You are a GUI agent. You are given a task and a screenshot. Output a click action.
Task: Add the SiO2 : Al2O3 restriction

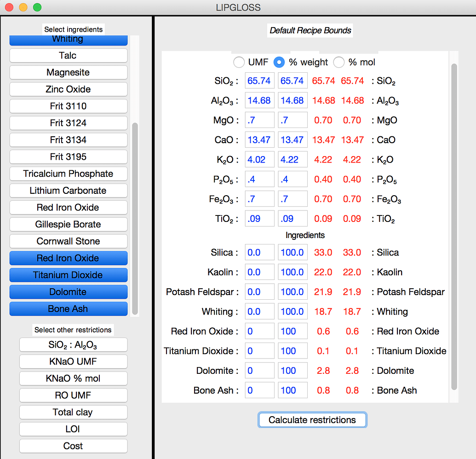[x=73, y=345]
